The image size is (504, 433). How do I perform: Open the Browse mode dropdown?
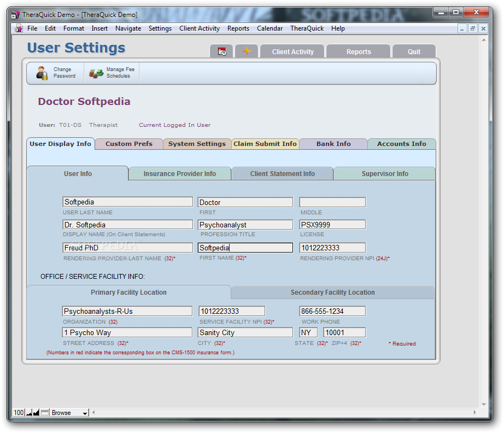coord(70,413)
